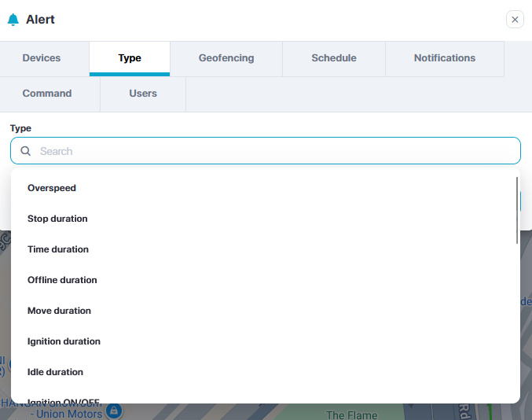Open the Users tab
The height and width of the screenshot is (420, 532).
pos(143,94)
